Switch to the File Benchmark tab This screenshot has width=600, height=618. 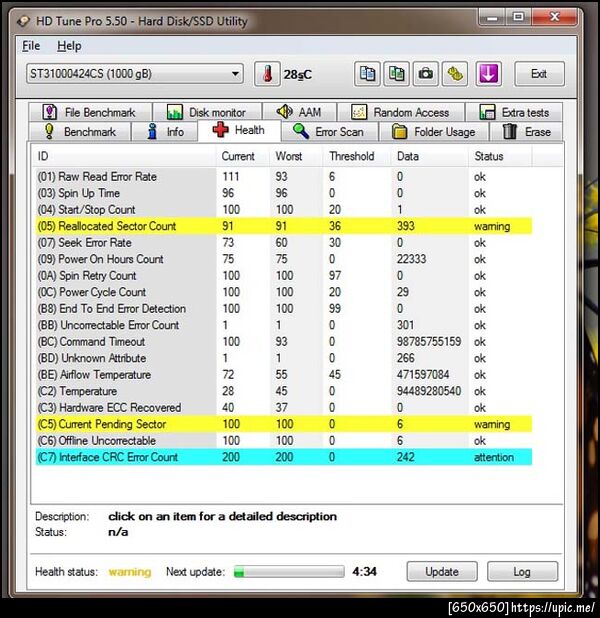[90, 112]
